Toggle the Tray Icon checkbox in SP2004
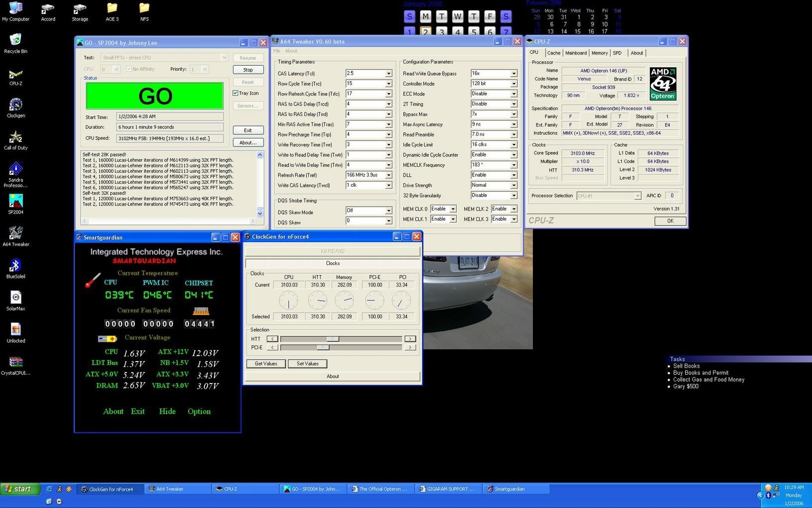The width and height of the screenshot is (812, 508). coord(235,93)
